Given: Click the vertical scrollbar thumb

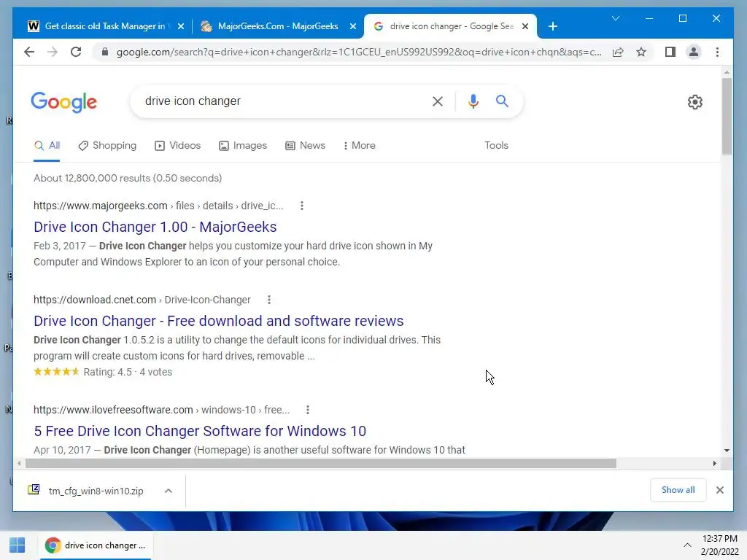Looking at the screenshot, I should [x=727, y=117].
